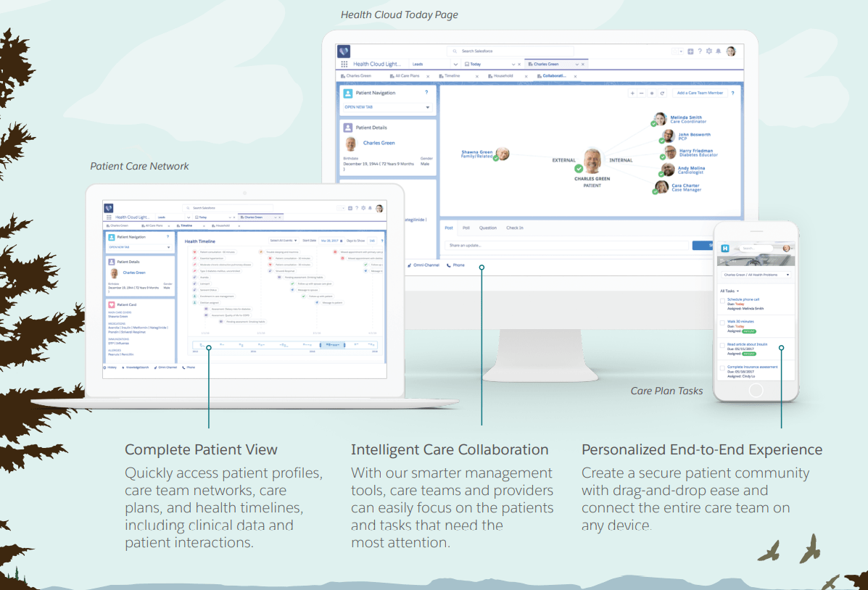Click the Phone icon in monitor utility bar
Viewport: 868px width, 590px height.
point(450,265)
